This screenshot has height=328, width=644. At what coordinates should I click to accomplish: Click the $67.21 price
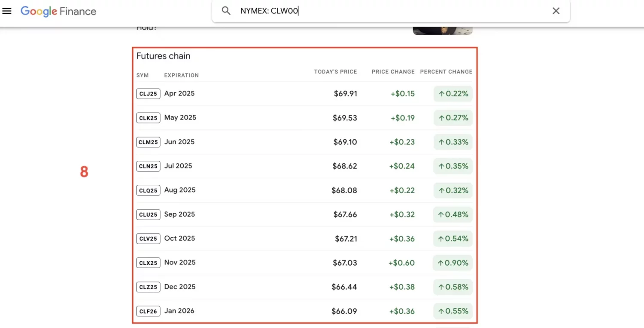346,239
